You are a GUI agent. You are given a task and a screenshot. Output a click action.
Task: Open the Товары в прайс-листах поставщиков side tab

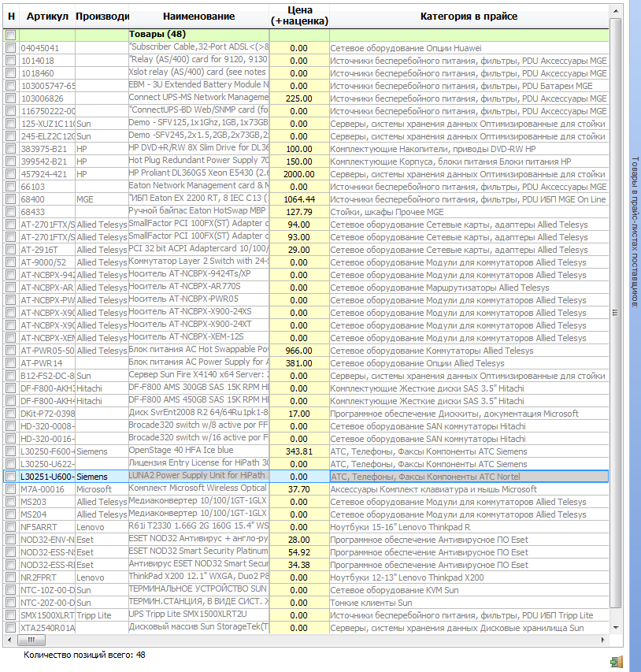coord(635,232)
